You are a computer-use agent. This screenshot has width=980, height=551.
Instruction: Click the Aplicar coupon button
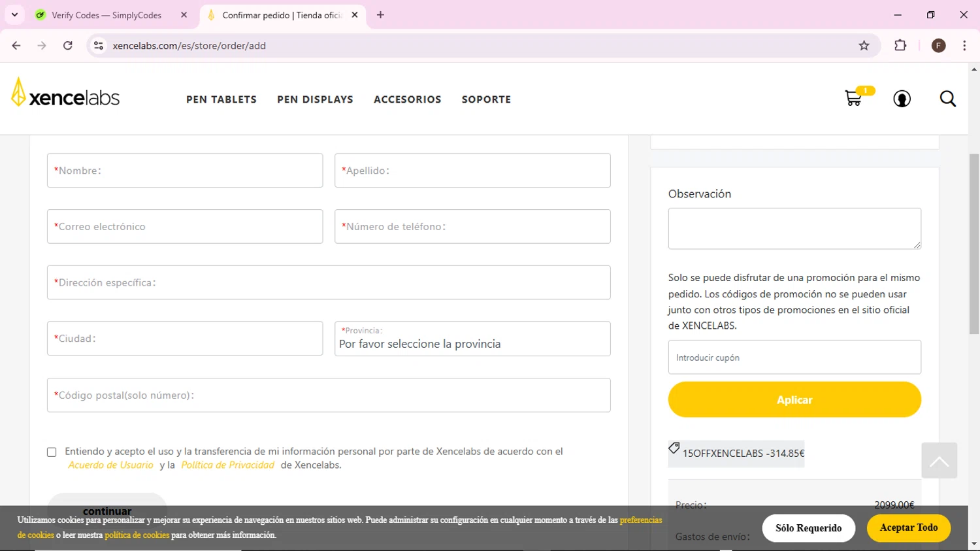click(x=794, y=399)
